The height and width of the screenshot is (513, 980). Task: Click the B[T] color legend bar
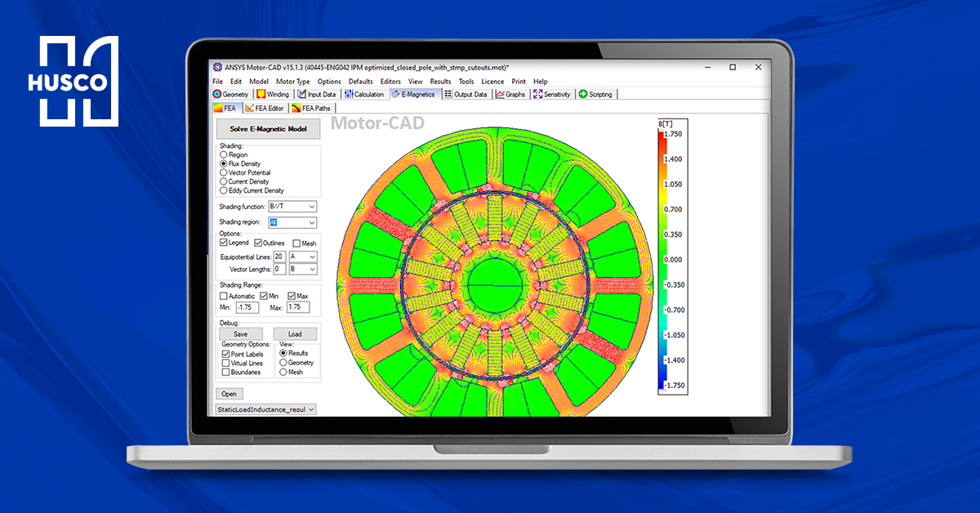click(x=662, y=258)
